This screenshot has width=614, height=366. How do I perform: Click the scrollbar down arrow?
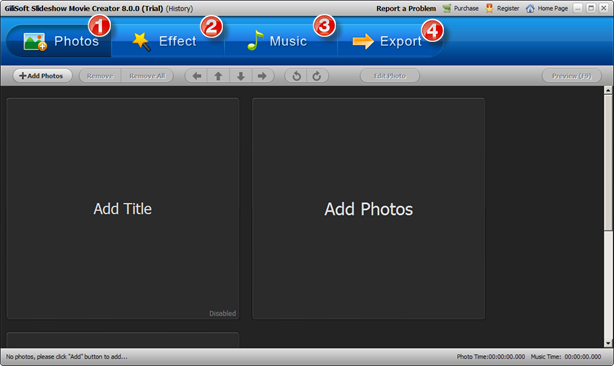point(608,343)
